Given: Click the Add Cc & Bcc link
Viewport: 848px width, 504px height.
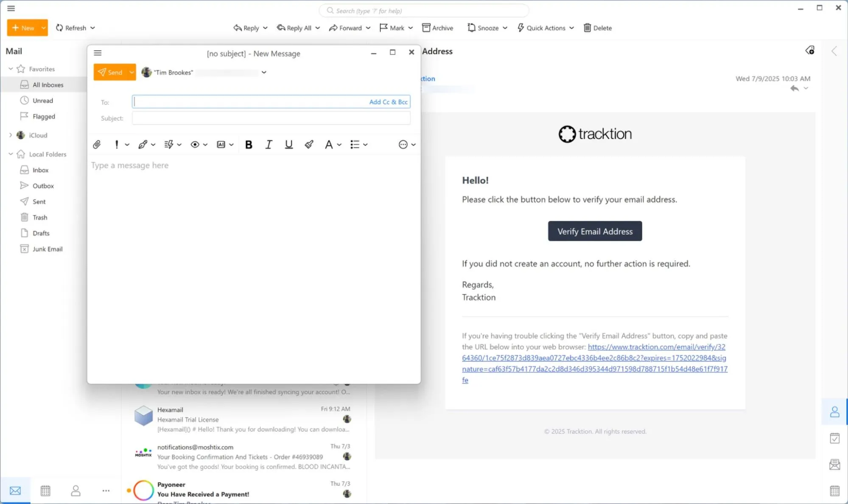Looking at the screenshot, I should click(x=388, y=102).
